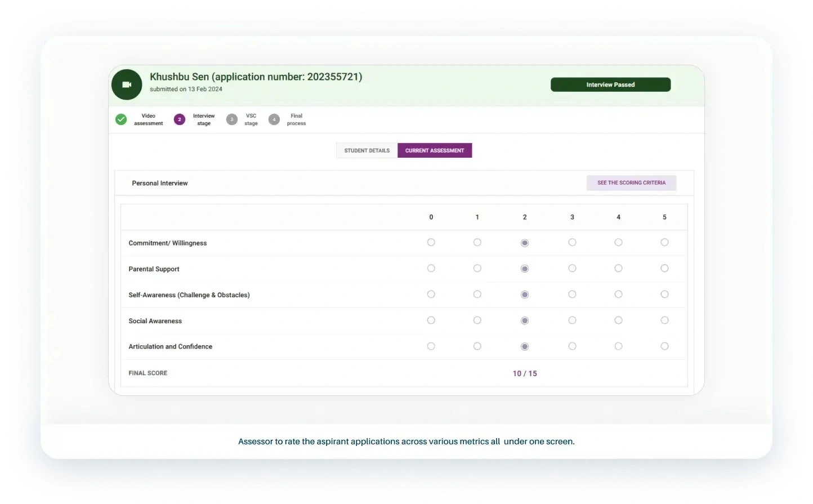
Task: Select the Final process step 4 circle
Action: tap(274, 119)
